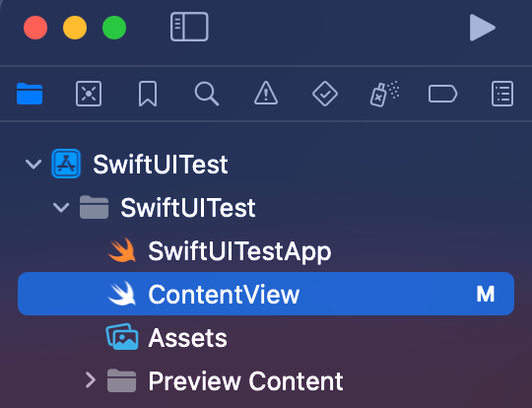Open the Report navigator list icon

502,94
